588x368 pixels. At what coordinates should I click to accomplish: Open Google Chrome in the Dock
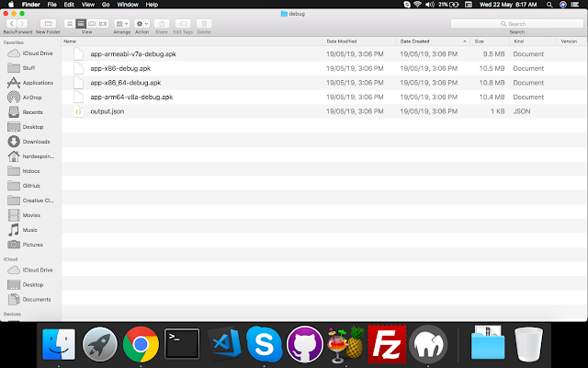(x=141, y=344)
